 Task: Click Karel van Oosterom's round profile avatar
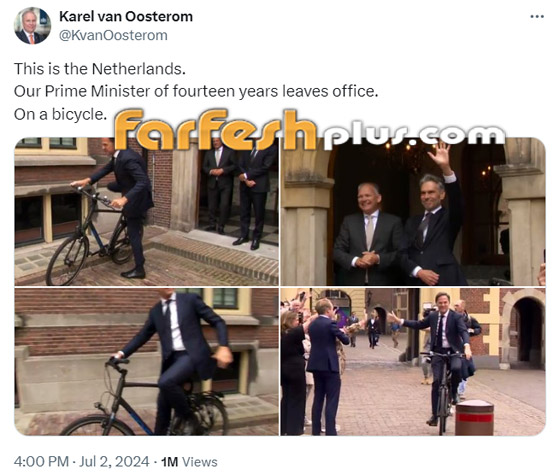[32, 26]
